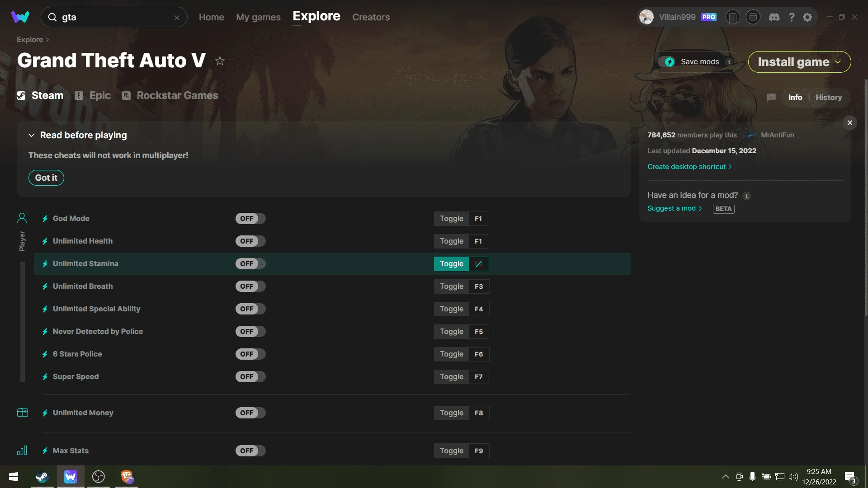The height and width of the screenshot is (488, 868).
Task: Click Create desktop shortcut link
Action: click(x=689, y=167)
